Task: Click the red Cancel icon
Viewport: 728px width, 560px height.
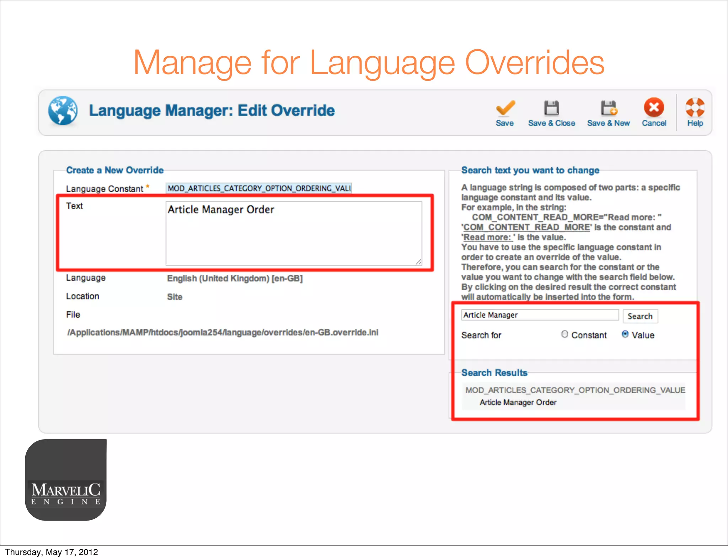Action: point(654,107)
